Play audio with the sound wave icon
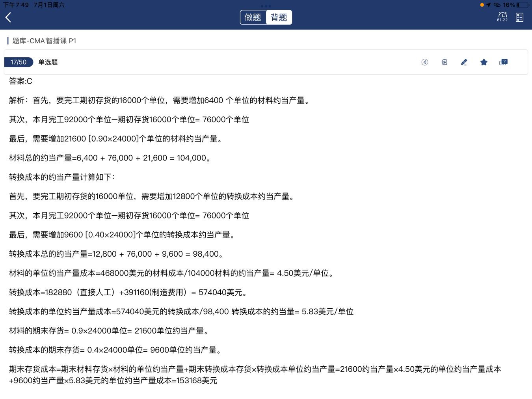532x399 pixels. pyautogui.click(x=425, y=62)
